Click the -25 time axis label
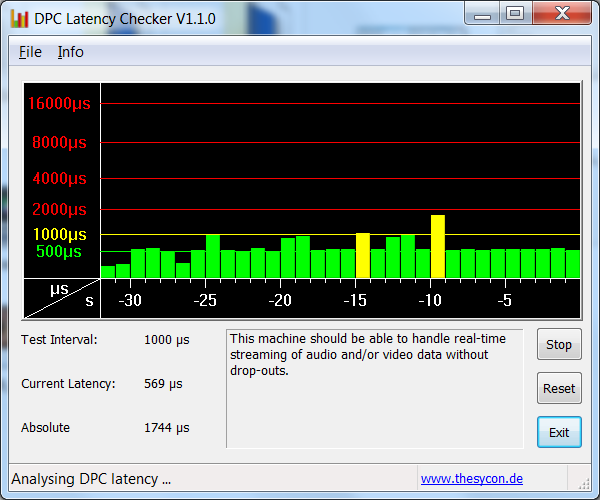Viewport: 600px width, 500px height. 205,300
